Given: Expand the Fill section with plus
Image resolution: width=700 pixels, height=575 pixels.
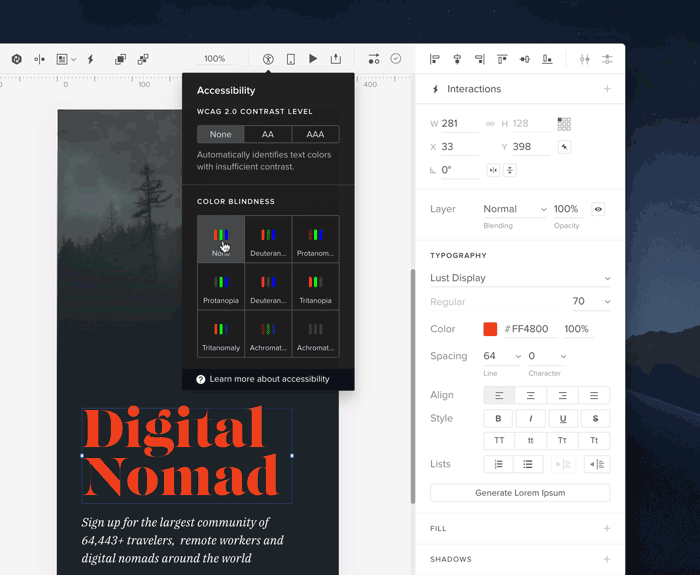Looking at the screenshot, I should (607, 529).
